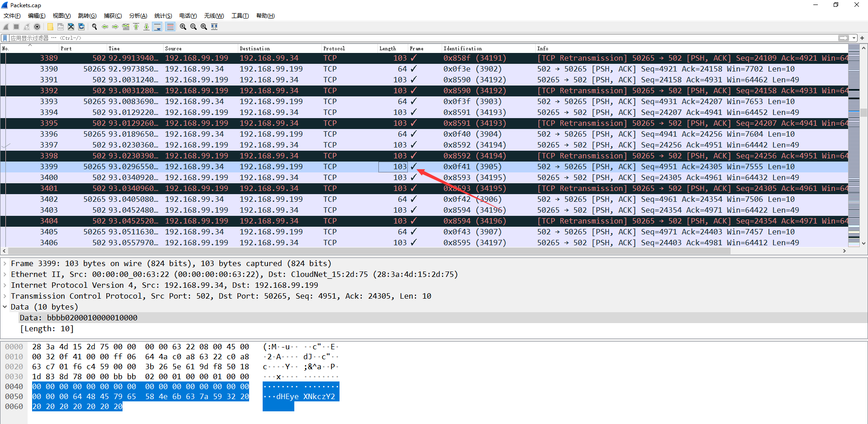
Task: Select packet number 3406 row
Action: [x=424, y=243]
